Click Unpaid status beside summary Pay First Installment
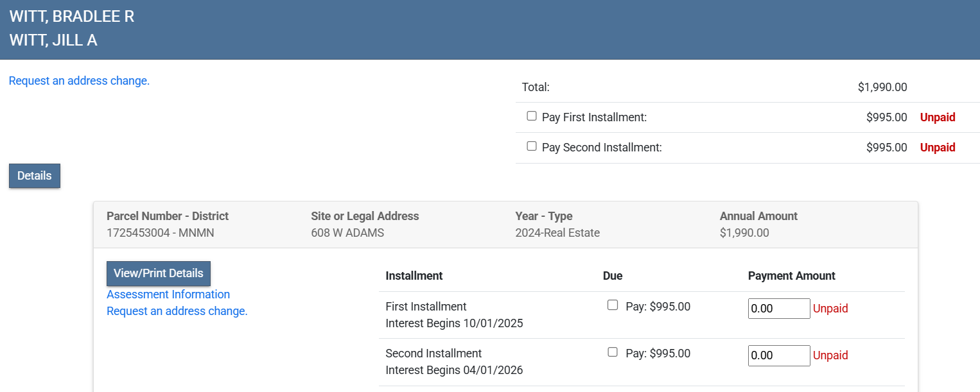Image resolution: width=980 pixels, height=392 pixels. pos(937,117)
